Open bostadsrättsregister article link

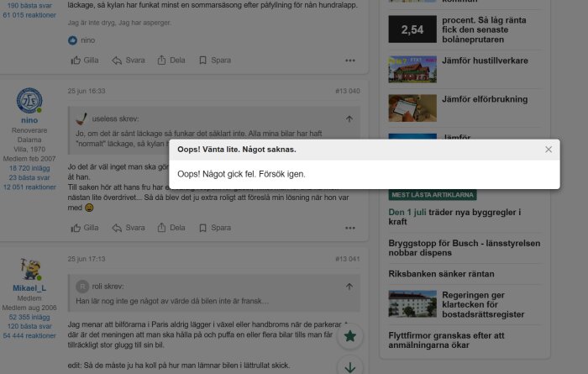(483, 304)
